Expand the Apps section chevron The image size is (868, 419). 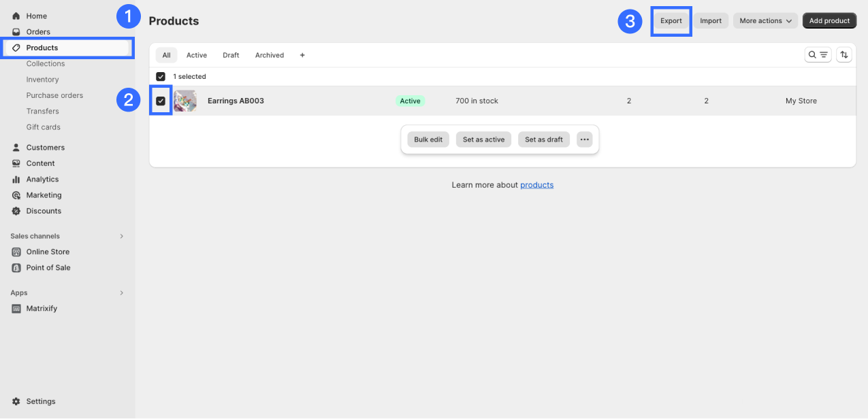point(122,293)
